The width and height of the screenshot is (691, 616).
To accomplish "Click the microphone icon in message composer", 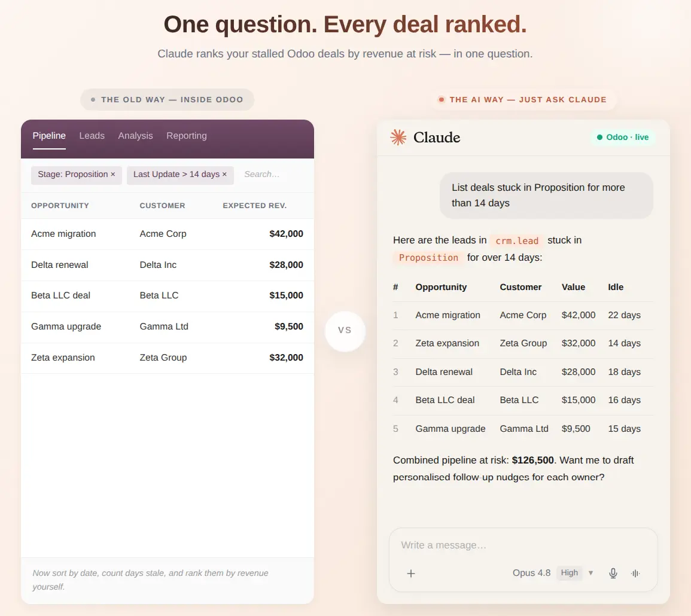I will [613, 574].
